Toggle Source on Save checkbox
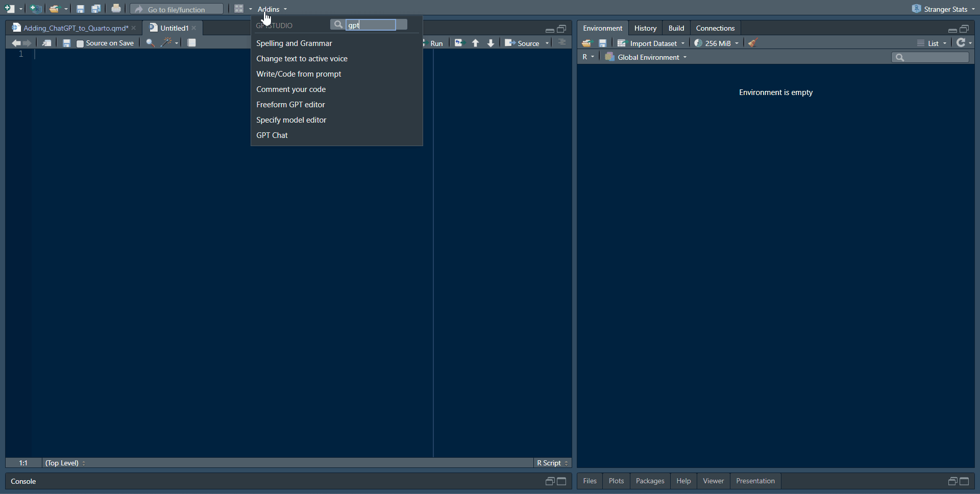 tap(80, 43)
